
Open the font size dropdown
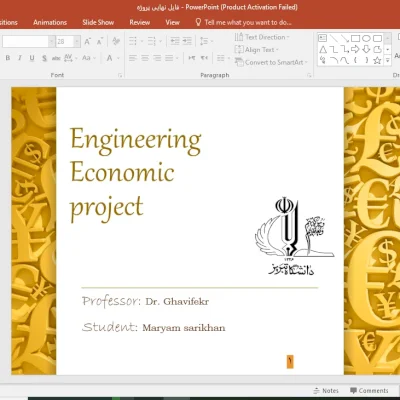coord(77,41)
